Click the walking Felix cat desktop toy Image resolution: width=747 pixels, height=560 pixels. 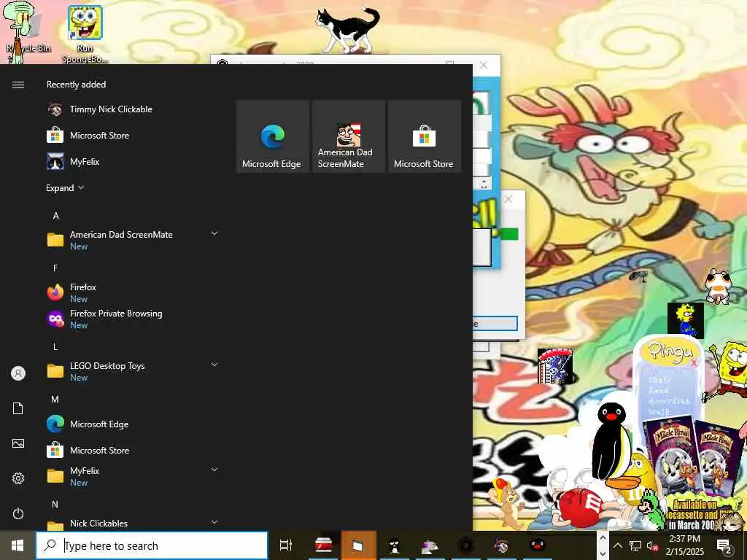(348, 29)
